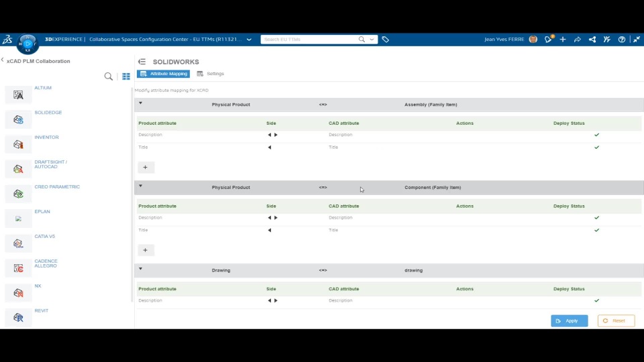Open the tools/community icon in top bar
This screenshot has width=644, height=362.
point(607,40)
